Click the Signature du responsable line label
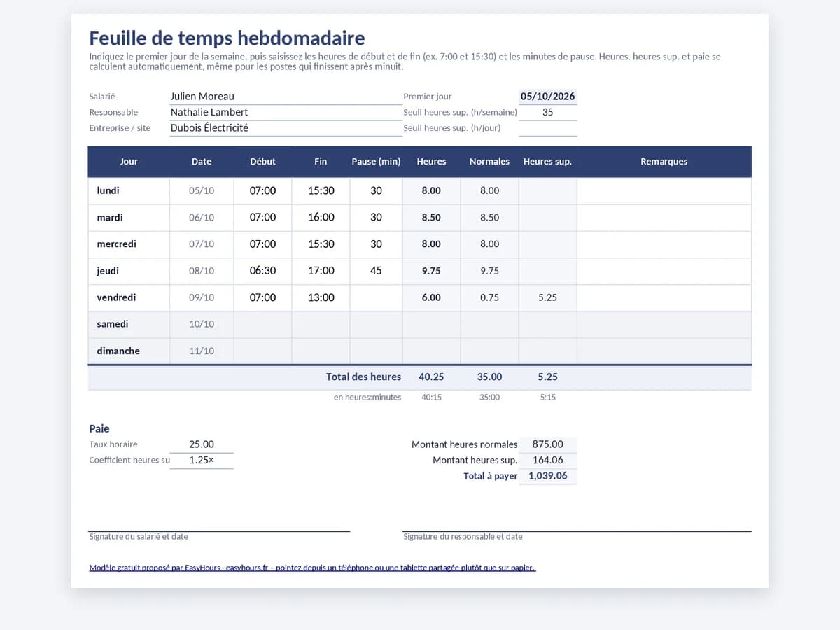The image size is (840, 630). tap(463, 537)
